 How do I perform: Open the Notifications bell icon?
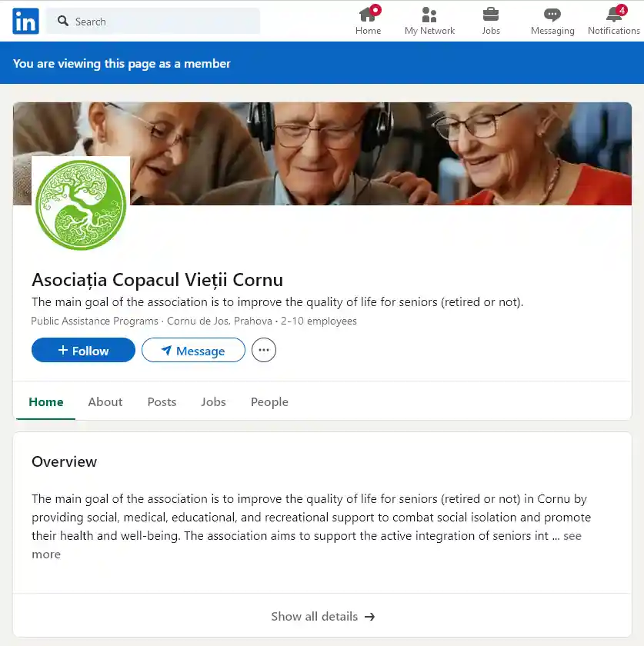click(614, 15)
